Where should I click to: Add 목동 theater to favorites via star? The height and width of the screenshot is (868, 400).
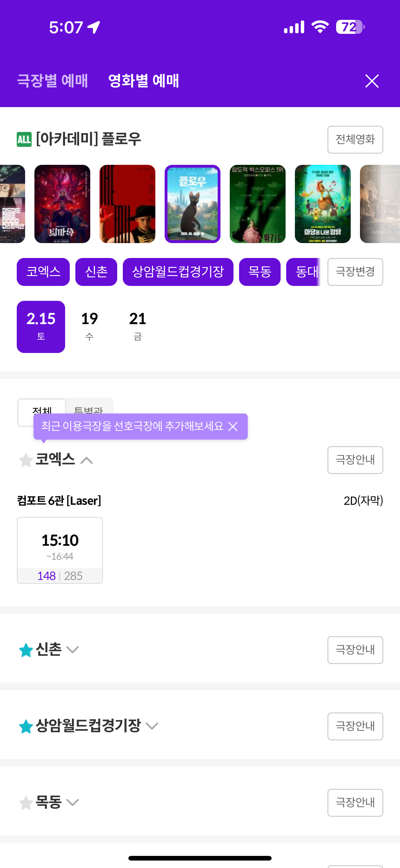(x=26, y=802)
